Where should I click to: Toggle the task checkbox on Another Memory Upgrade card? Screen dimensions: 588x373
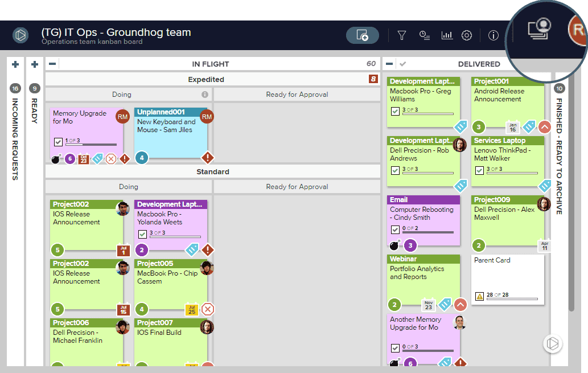point(395,349)
